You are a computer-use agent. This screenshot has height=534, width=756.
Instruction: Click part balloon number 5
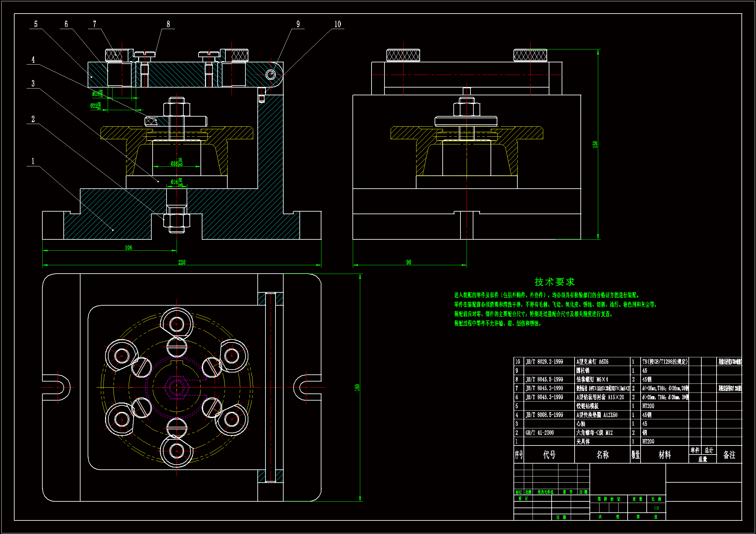pyautogui.click(x=36, y=24)
